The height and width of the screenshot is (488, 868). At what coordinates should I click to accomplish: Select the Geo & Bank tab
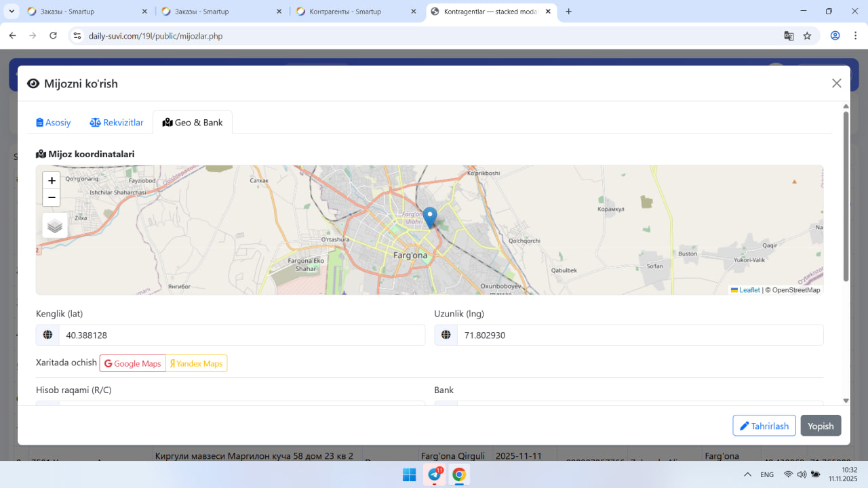193,123
